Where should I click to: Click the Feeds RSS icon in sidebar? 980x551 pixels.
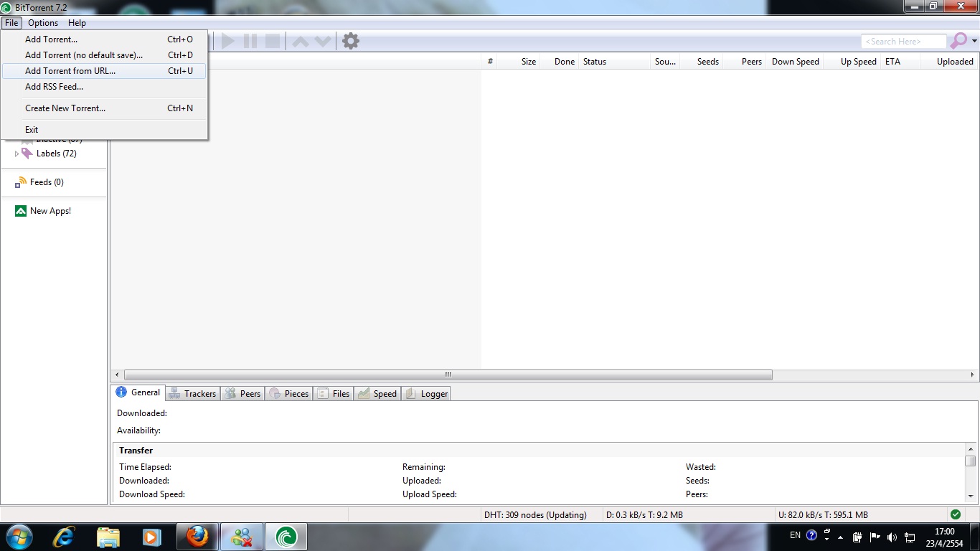pyautogui.click(x=21, y=182)
